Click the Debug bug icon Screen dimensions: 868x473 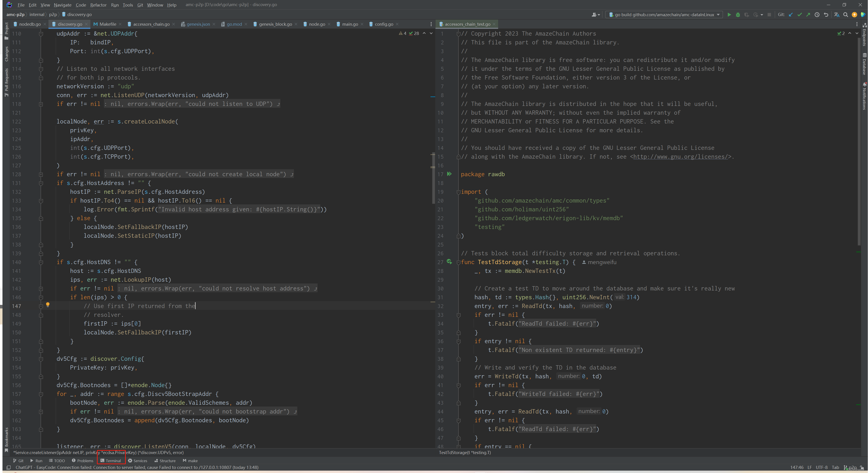tap(737, 15)
